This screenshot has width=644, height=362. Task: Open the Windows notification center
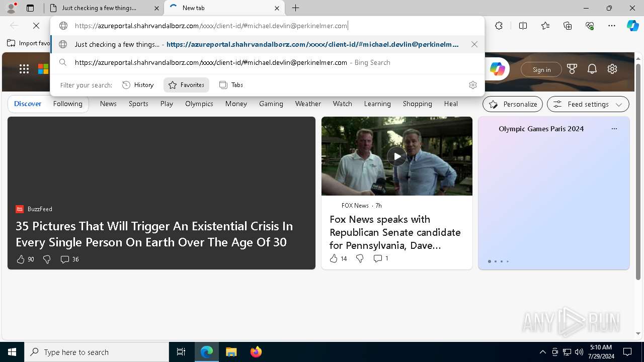click(x=627, y=352)
